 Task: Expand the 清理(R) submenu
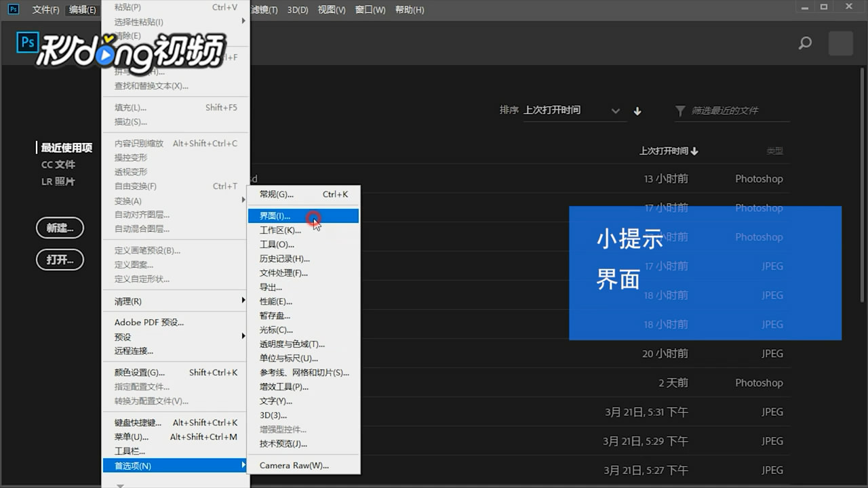[x=176, y=301]
